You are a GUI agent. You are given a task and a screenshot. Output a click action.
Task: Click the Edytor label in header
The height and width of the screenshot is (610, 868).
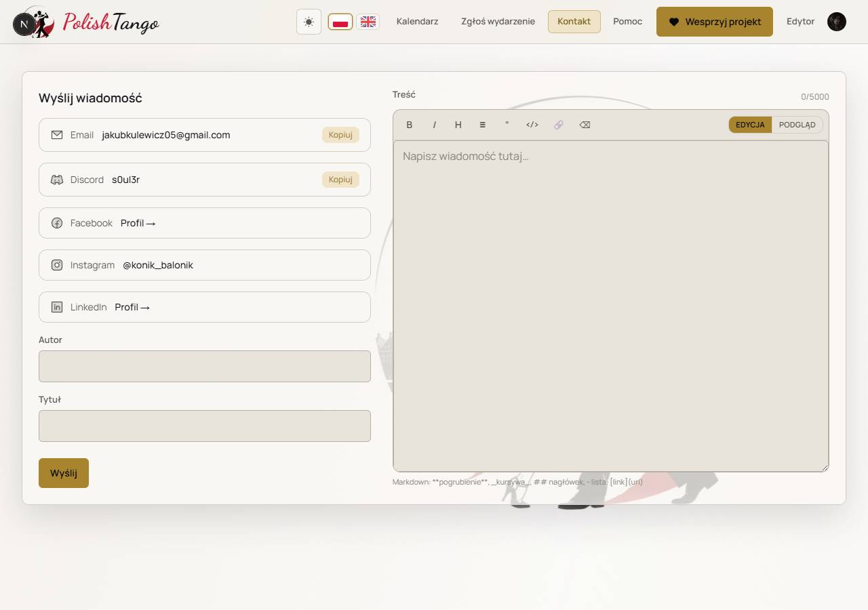(x=801, y=22)
